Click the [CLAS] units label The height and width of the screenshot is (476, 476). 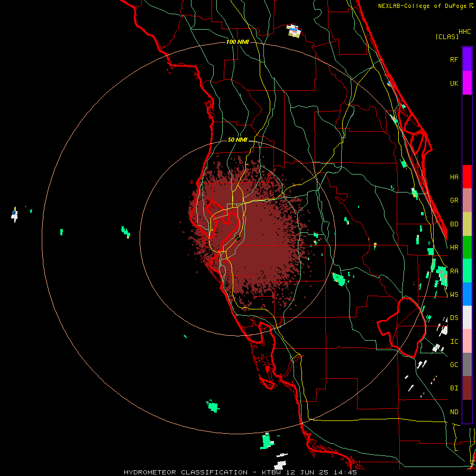click(447, 36)
